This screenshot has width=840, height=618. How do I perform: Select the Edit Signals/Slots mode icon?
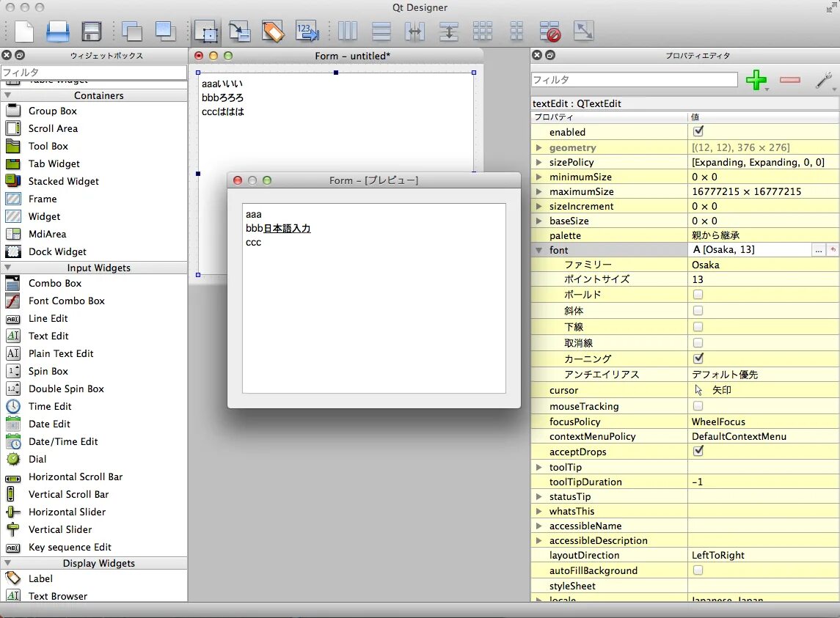pyautogui.click(x=239, y=31)
